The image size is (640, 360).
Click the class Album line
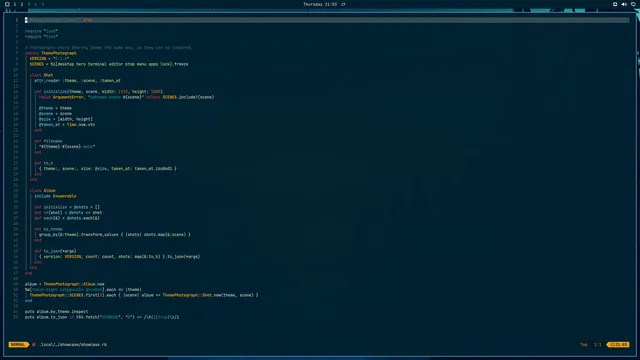point(42,191)
